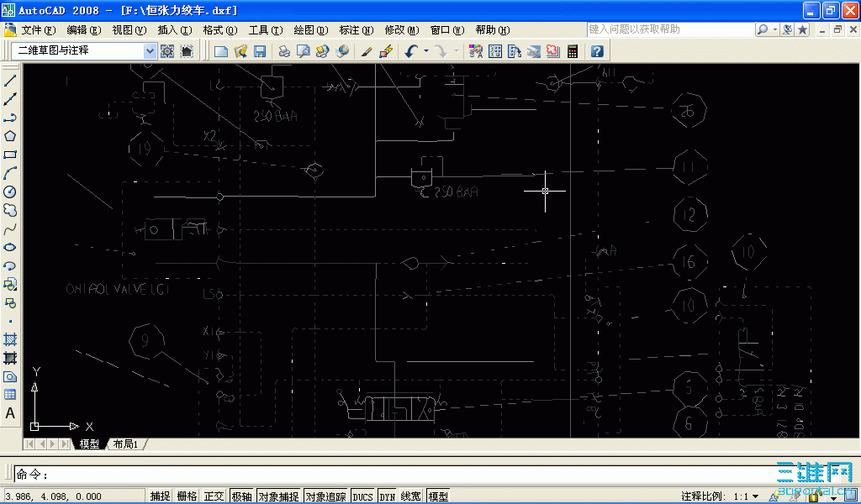The image size is (861, 504).
Task: Click the My Workspace icon
Action: [187, 51]
